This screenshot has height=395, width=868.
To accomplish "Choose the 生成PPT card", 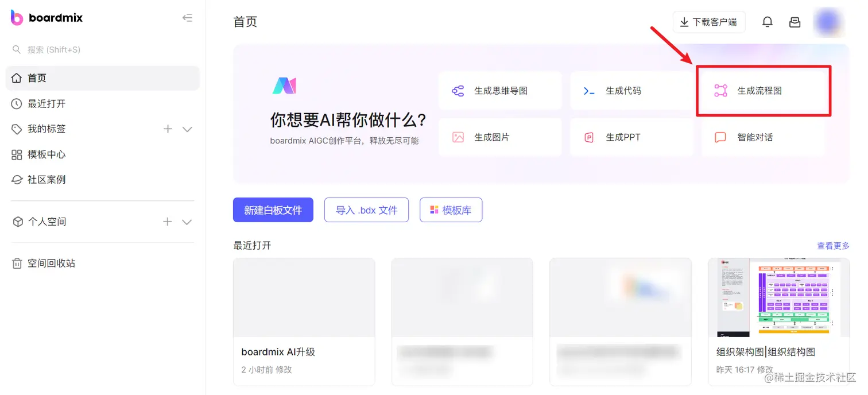I will (x=631, y=137).
